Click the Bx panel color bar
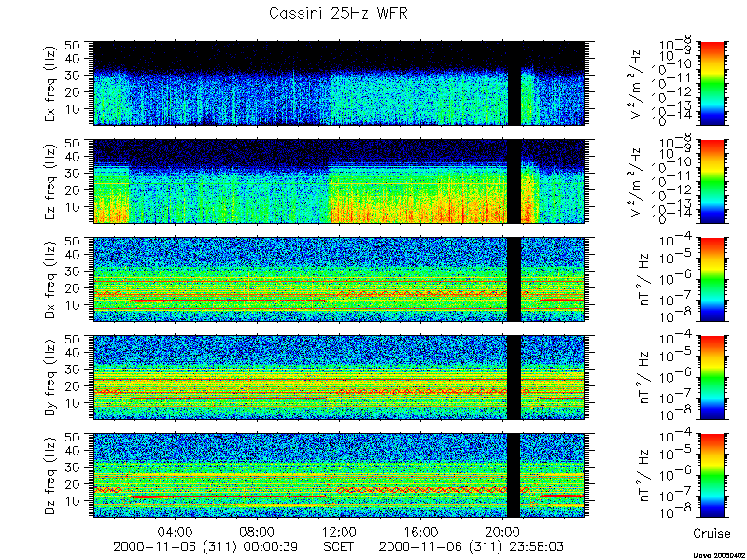 click(712, 279)
